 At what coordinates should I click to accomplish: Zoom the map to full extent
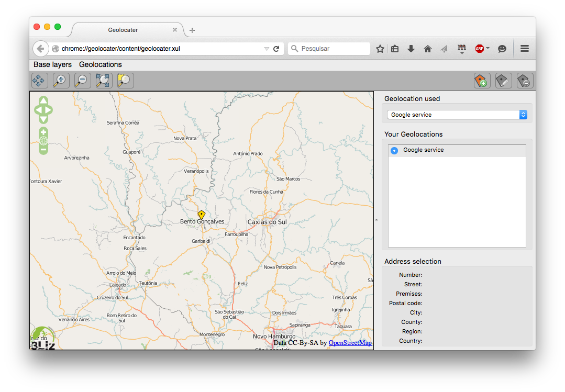[x=104, y=81]
